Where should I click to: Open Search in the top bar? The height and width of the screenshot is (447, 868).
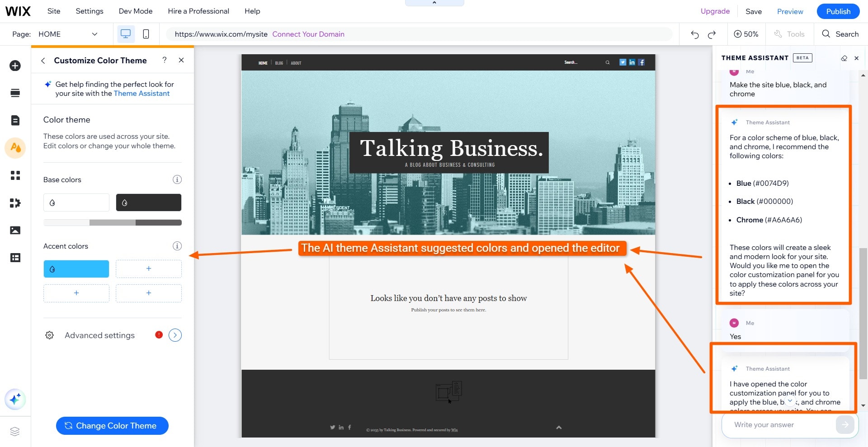click(840, 34)
